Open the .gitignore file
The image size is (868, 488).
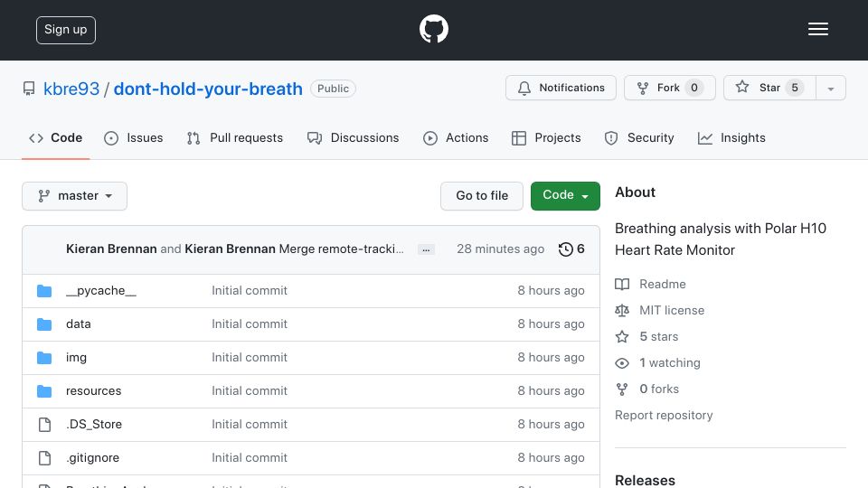92,458
